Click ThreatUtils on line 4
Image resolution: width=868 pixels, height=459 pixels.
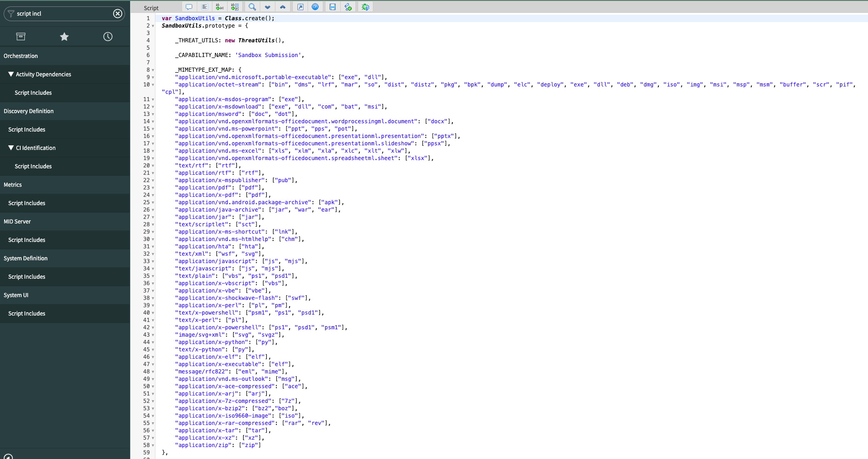pos(256,40)
